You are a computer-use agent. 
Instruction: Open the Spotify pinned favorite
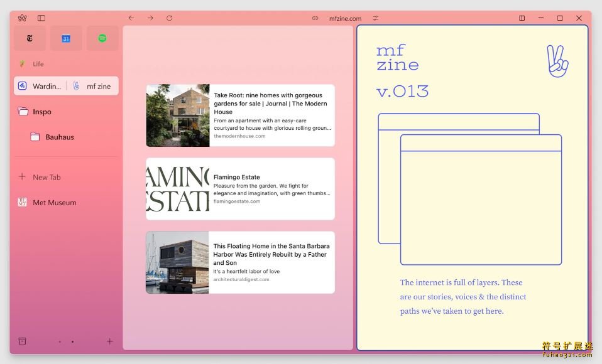102,38
